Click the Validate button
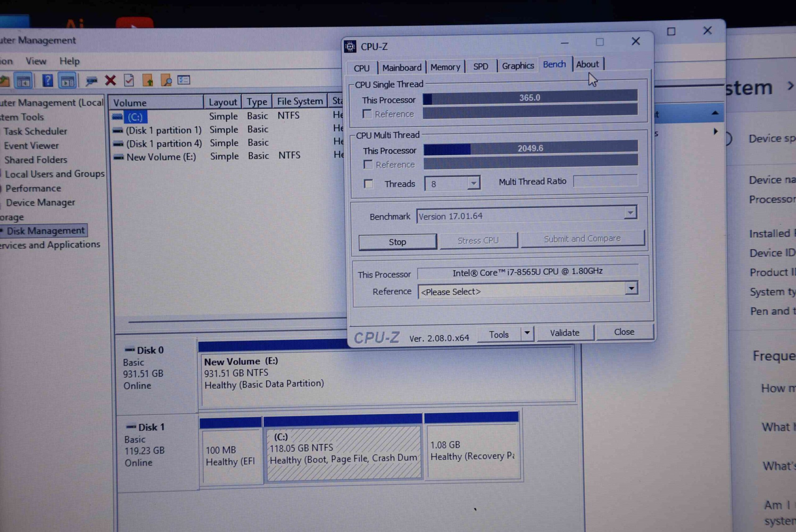This screenshot has width=796, height=532. pyautogui.click(x=565, y=333)
